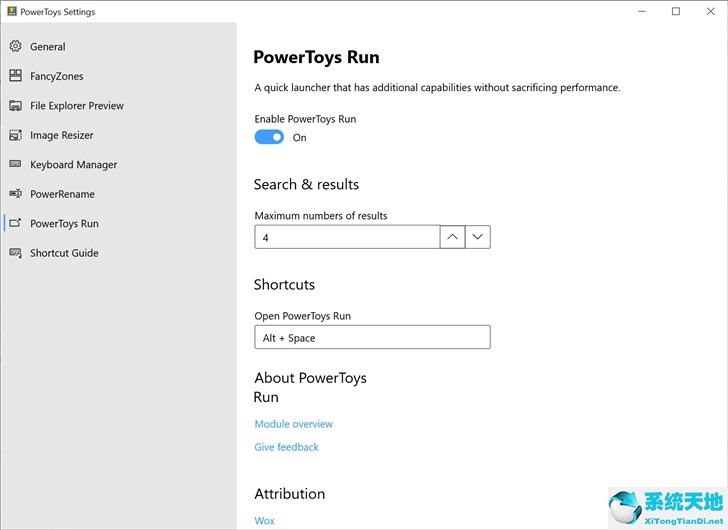Open the Module overview link
Screen dimensions: 728x530
click(x=293, y=424)
